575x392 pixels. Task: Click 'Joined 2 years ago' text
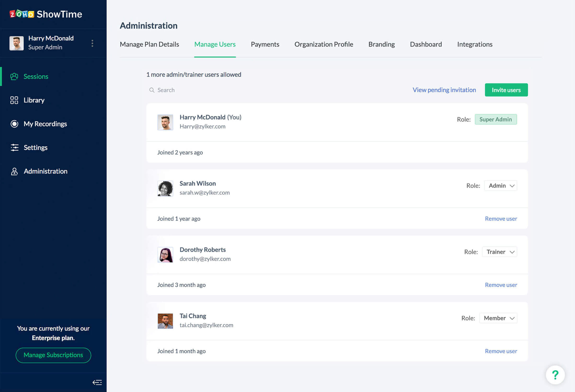180,152
